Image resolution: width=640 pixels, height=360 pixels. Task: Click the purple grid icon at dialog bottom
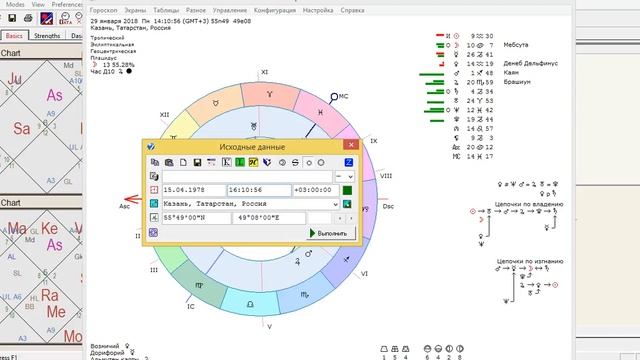pos(153,233)
